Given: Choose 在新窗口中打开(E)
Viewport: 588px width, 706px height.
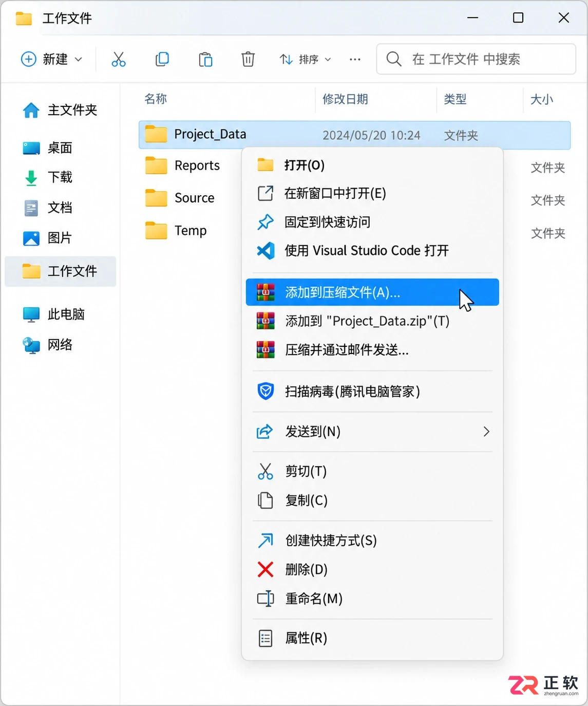Looking at the screenshot, I should tap(372, 193).
